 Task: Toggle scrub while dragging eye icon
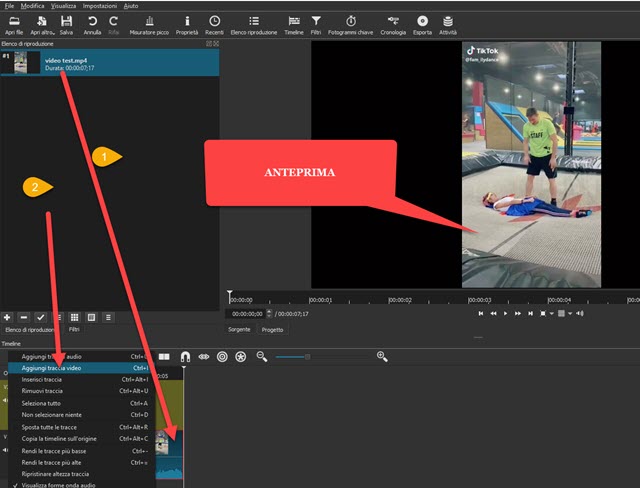pyautogui.click(x=204, y=357)
